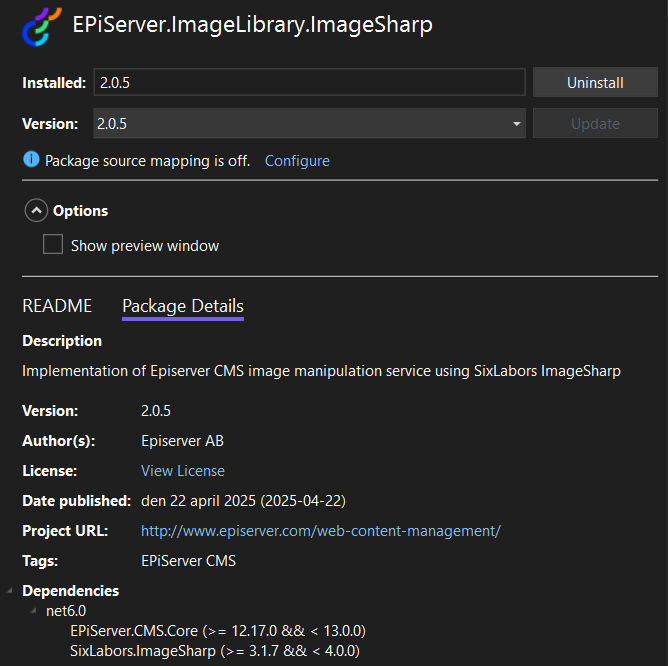Viewport: 668px width, 666px height.
Task: Click the Installed version 2.0.5 field
Action: (x=309, y=83)
